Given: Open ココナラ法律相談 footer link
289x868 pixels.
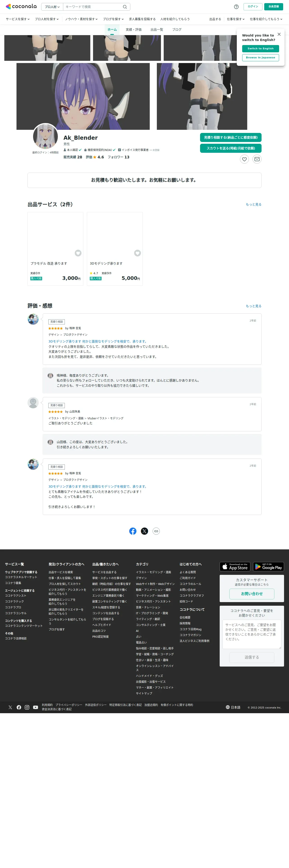Looking at the screenshot, I should [16, 639].
